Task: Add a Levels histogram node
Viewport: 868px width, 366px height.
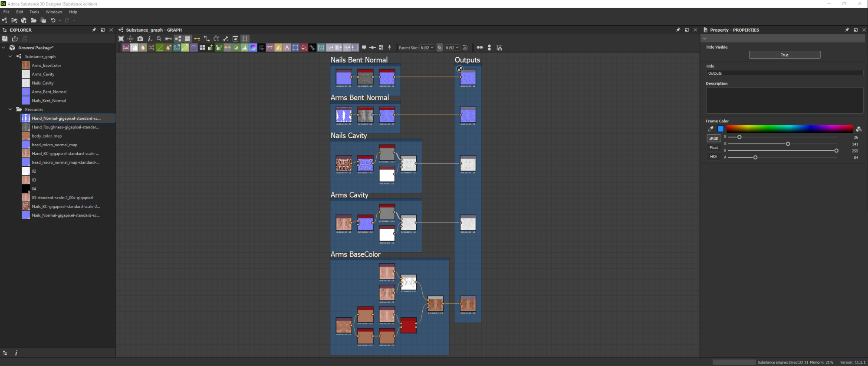Action: click(x=245, y=48)
